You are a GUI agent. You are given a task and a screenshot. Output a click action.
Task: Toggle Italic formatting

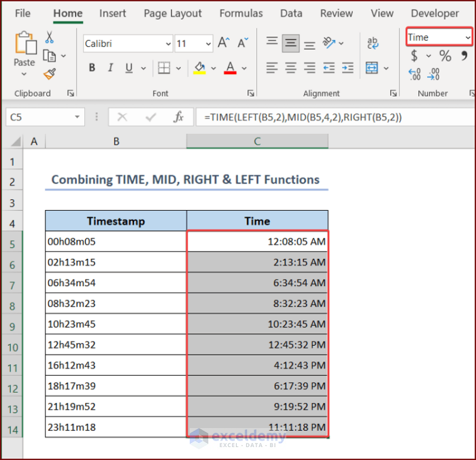(x=109, y=68)
